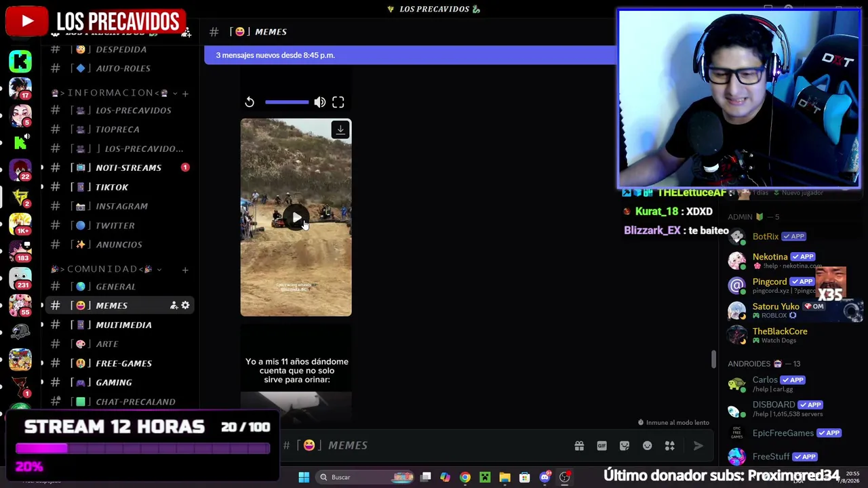Open Google Chrome from the taskbar
Viewport: 868px width, 488px height.
coord(465,477)
